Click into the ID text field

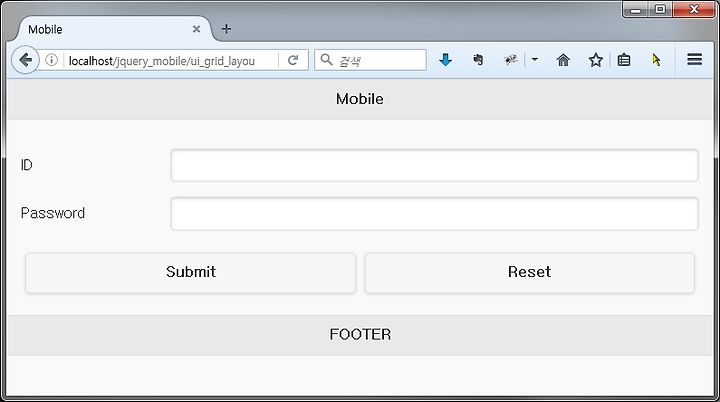pyautogui.click(x=434, y=165)
